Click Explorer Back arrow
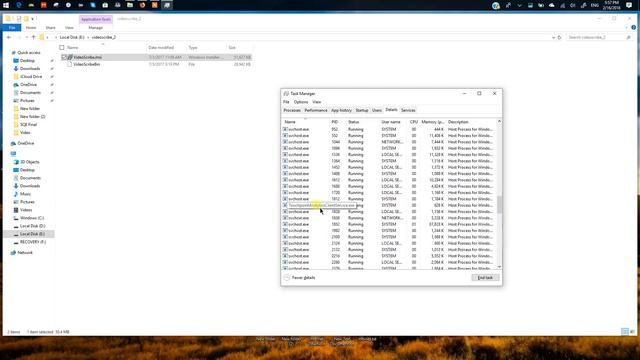This screenshot has width=640, height=360. 9,37
